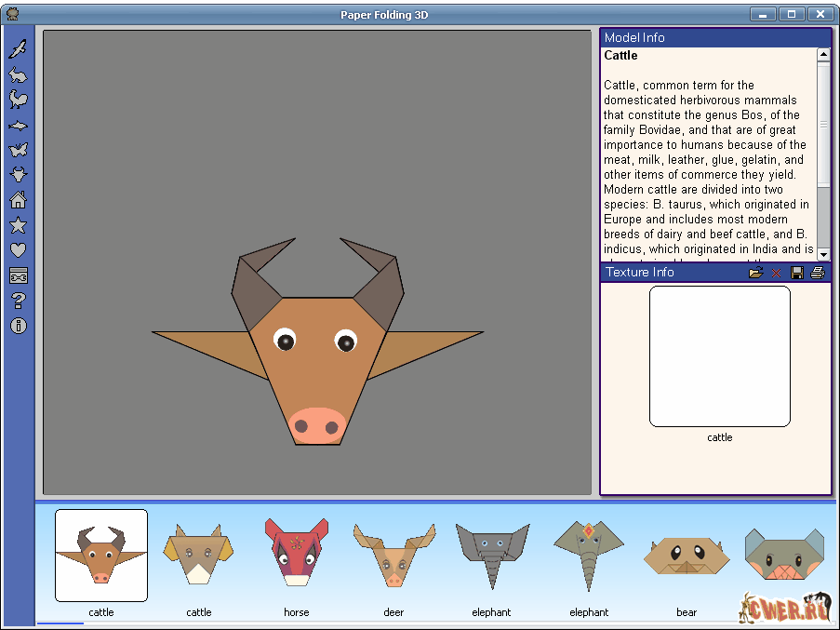Open a texture file with folder icon
Image resolution: width=840 pixels, height=630 pixels.
755,273
